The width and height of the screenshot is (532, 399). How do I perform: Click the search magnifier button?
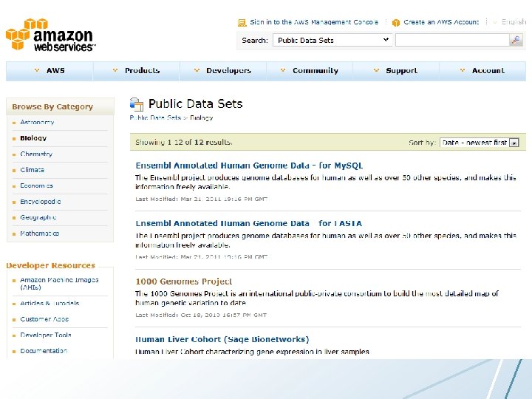pyautogui.click(x=516, y=41)
